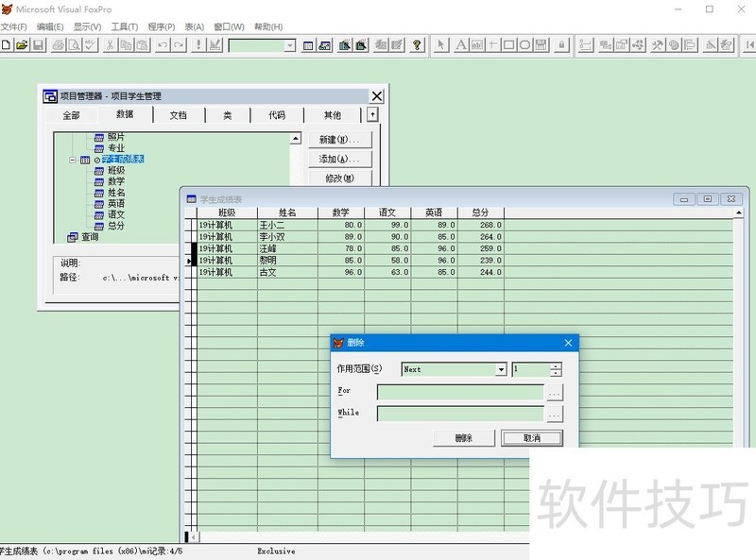Collapse the 学生成绩表 tree node
The image size is (756, 560).
coord(73,160)
